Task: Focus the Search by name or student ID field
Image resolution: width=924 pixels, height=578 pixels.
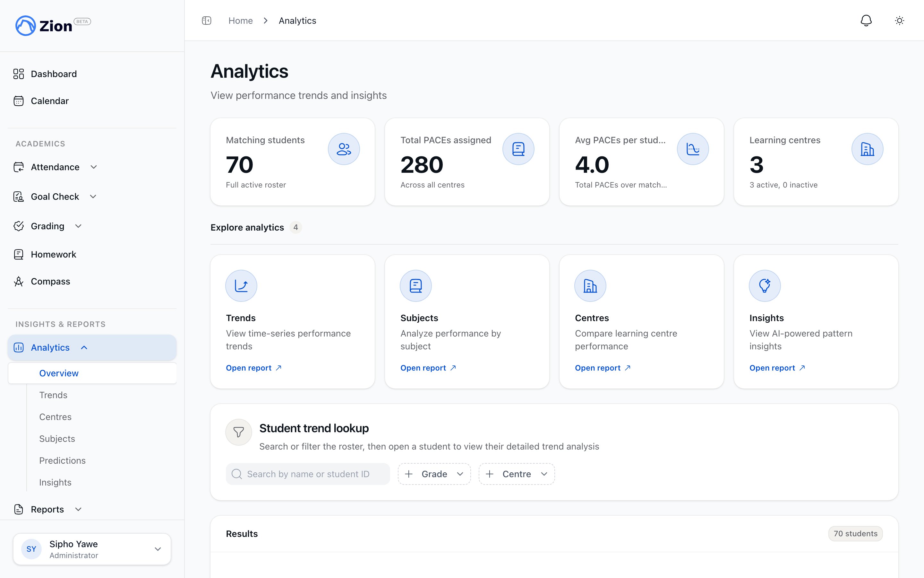Action: coord(308,474)
